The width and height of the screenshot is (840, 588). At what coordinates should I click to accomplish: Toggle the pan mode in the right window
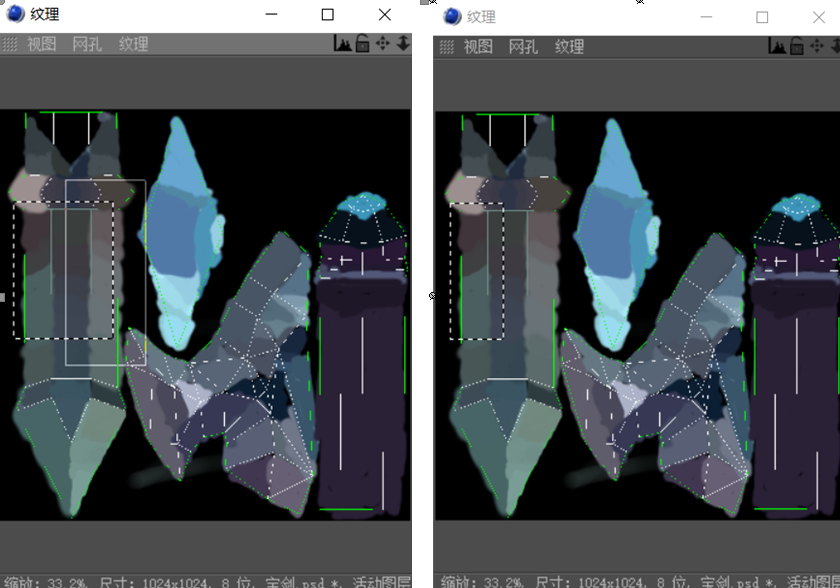click(x=815, y=45)
